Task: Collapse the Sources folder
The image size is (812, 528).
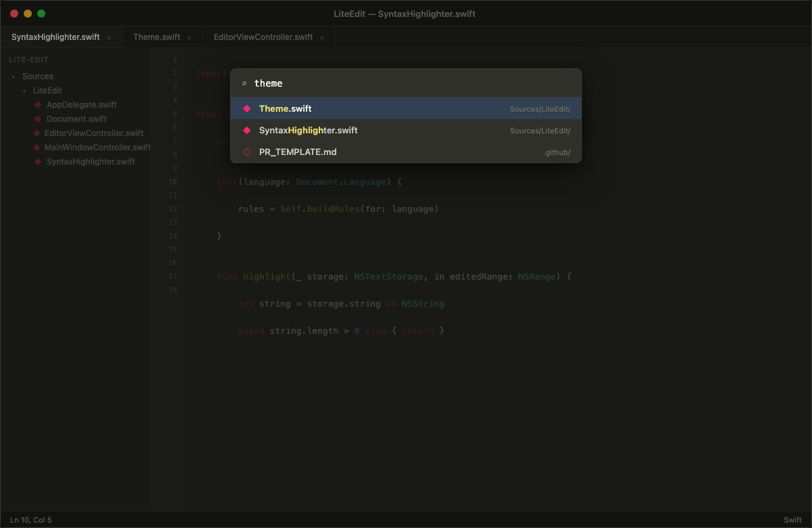Action: tap(14, 77)
